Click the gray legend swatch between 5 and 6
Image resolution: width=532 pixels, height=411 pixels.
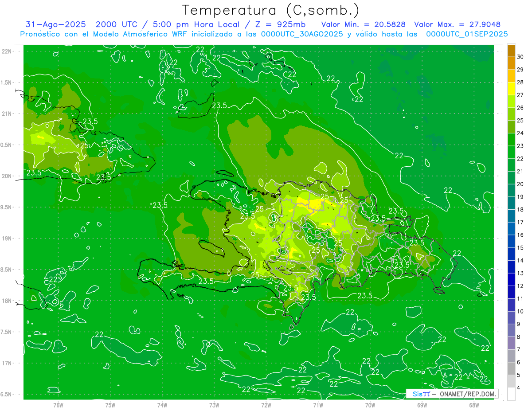(x=512, y=369)
